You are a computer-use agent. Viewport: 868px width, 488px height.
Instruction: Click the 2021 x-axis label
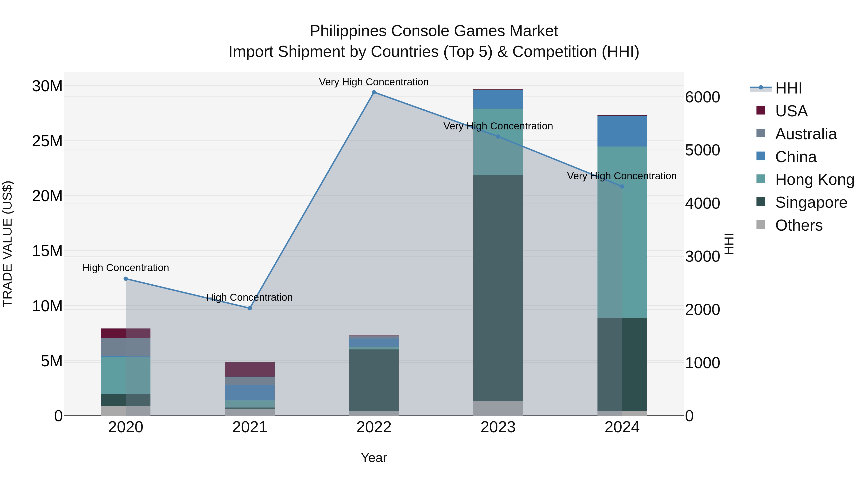(250, 427)
